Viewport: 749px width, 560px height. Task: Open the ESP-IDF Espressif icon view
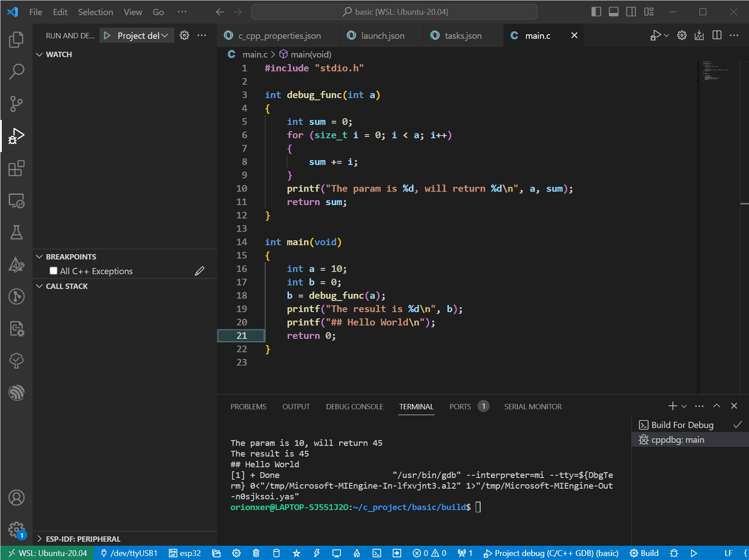[x=16, y=393]
